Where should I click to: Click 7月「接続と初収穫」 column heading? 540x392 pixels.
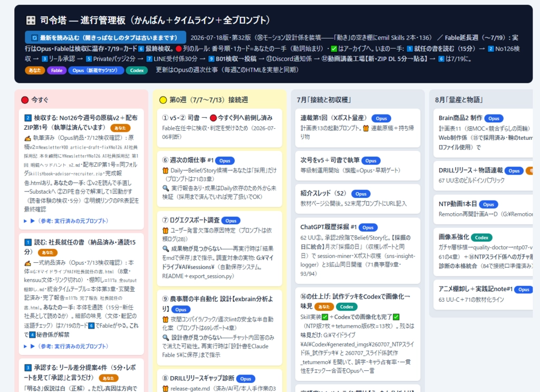click(x=324, y=100)
